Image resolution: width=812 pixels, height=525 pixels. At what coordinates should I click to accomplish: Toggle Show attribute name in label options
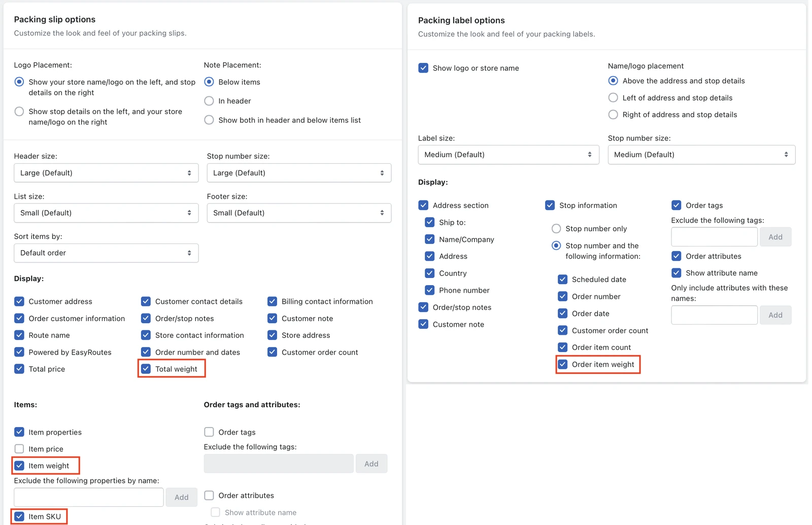[676, 273]
